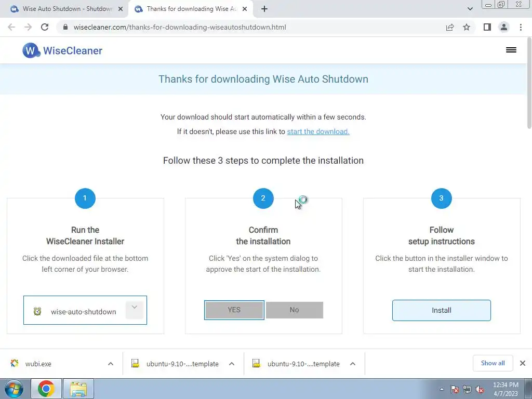Click the step 3 circle
The image size is (532, 399).
[442, 198]
